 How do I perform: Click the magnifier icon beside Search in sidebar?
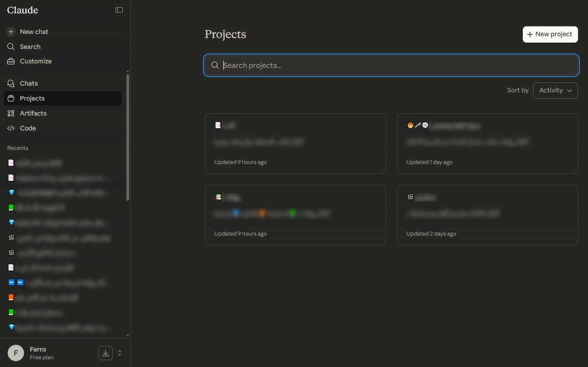11,47
